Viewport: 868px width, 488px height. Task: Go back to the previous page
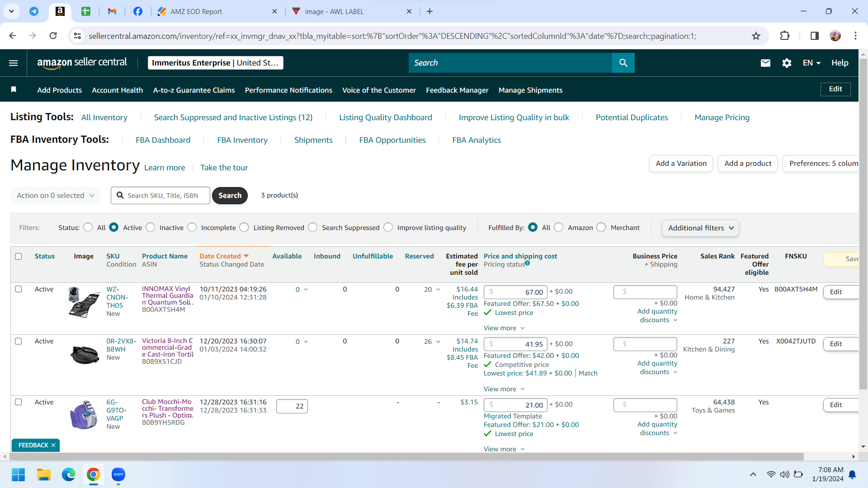(x=13, y=36)
